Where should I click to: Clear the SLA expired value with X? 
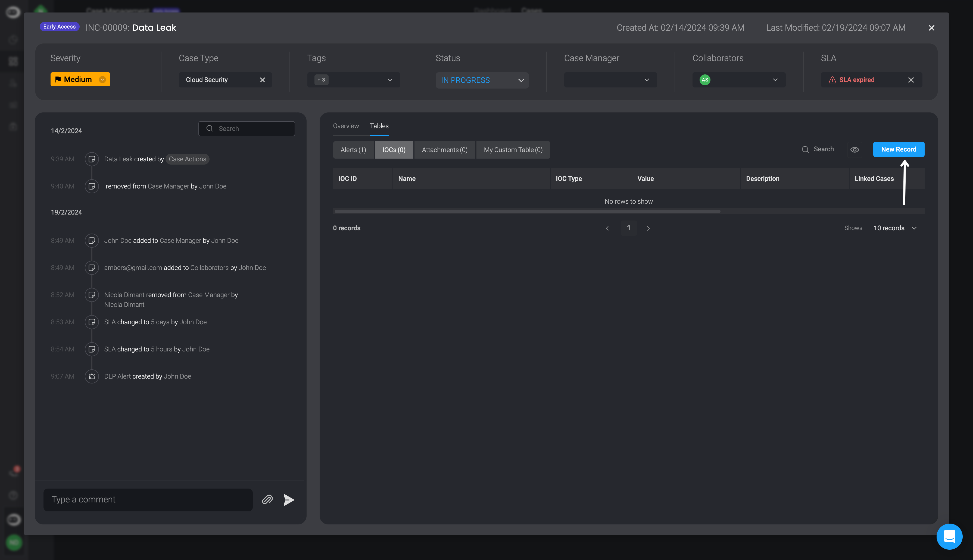(911, 80)
